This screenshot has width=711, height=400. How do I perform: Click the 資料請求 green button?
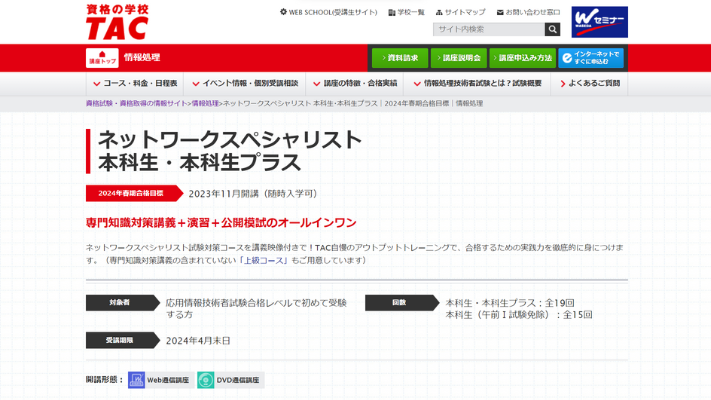pyautogui.click(x=398, y=58)
